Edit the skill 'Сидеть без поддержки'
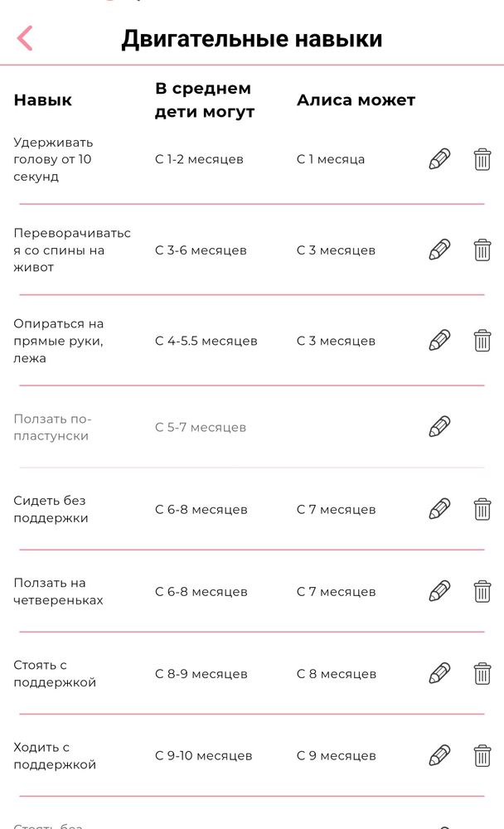Viewport: 504px width, 829px height. (439, 509)
